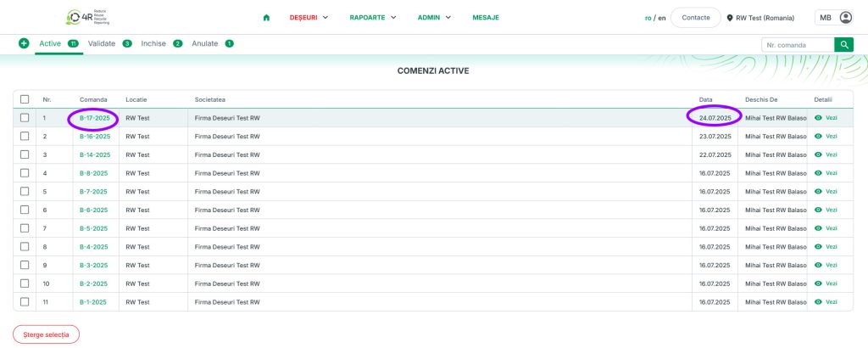868x348 pixels.
Task: Select the checkbox for order B-8-2025
Action: [25, 173]
